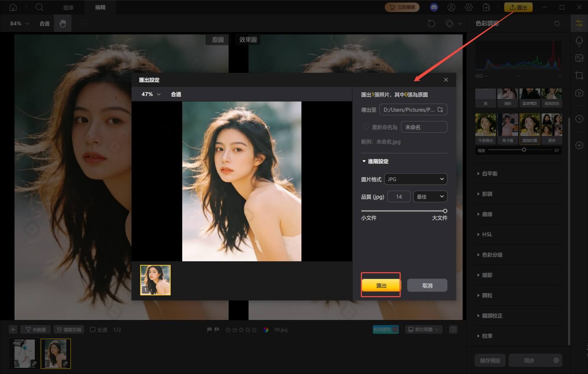Open the crop tool in right sidebar

(x=579, y=75)
